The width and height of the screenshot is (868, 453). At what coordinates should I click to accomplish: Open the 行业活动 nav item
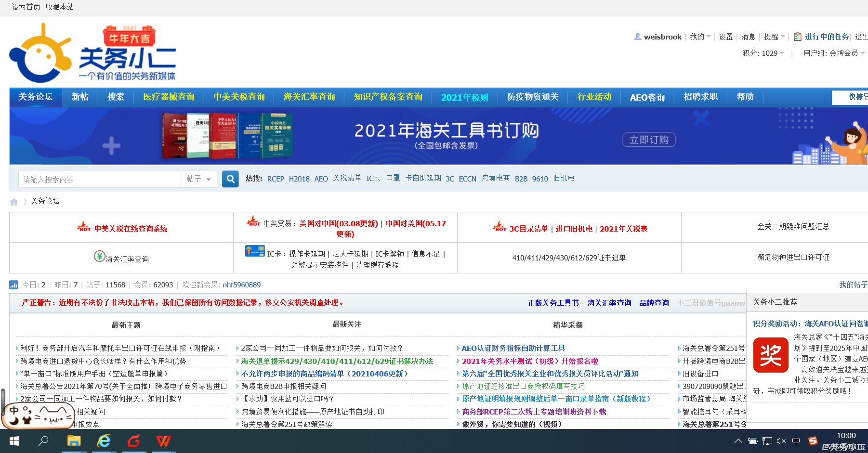point(594,97)
